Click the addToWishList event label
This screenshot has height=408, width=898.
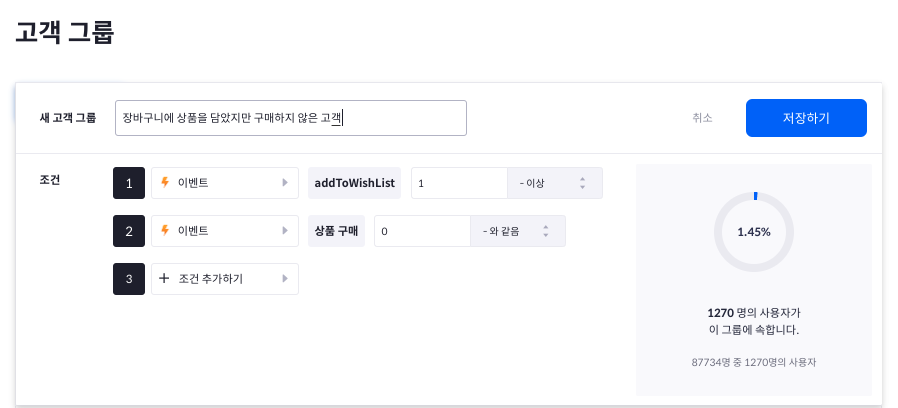[x=355, y=183]
